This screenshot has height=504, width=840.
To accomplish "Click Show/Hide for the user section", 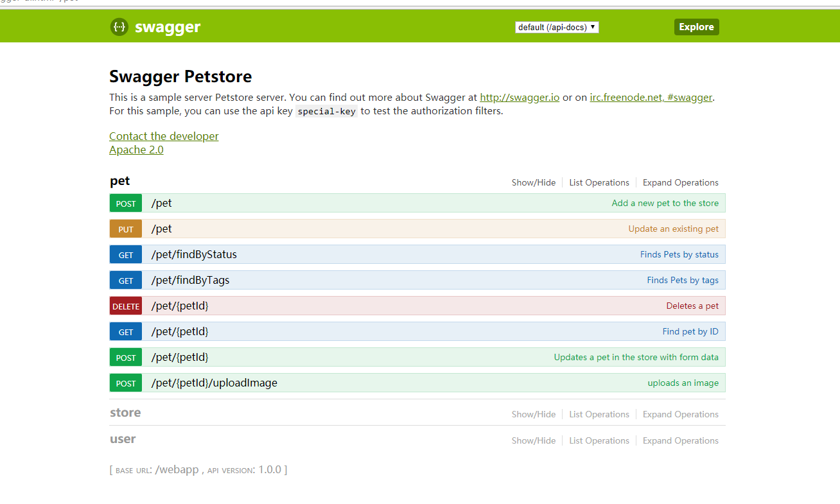I will (x=534, y=440).
